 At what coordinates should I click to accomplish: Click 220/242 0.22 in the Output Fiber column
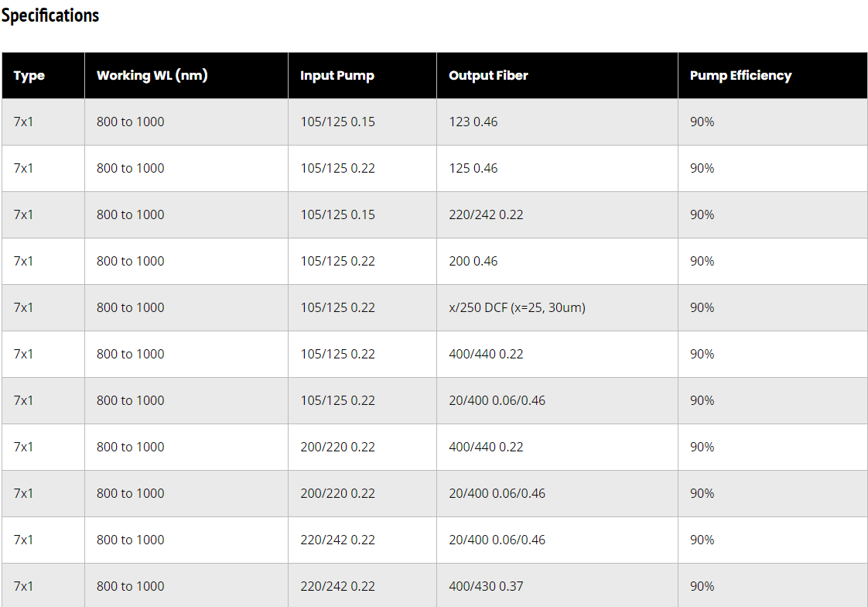[x=486, y=214]
